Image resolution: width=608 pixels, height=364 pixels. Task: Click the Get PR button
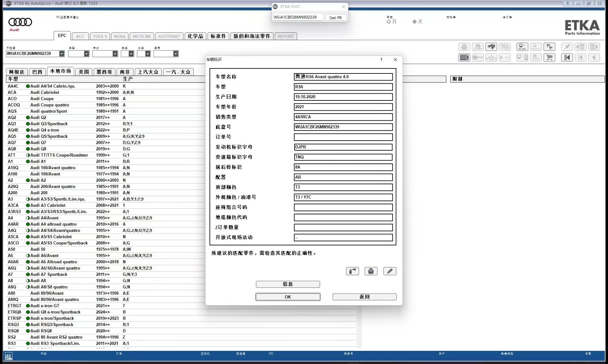coord(335,18)
